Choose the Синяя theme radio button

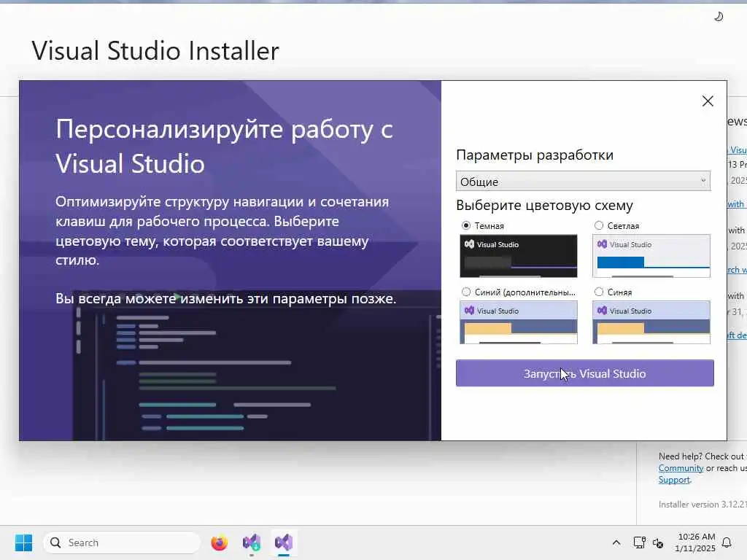599,292
